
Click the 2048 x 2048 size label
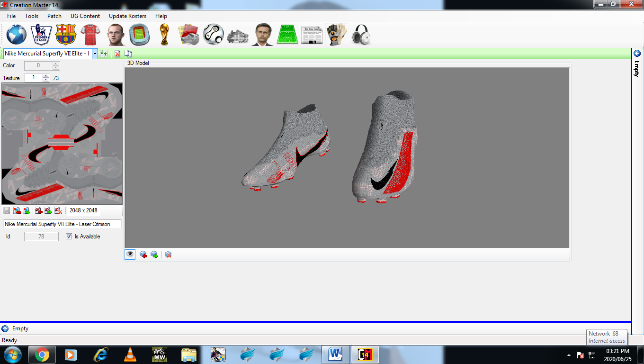point(83,210)
